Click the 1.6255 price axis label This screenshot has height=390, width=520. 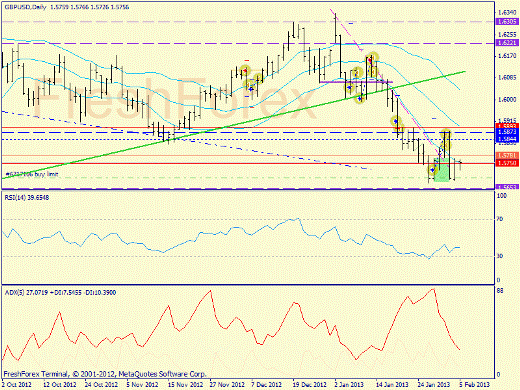click(507, 34)
